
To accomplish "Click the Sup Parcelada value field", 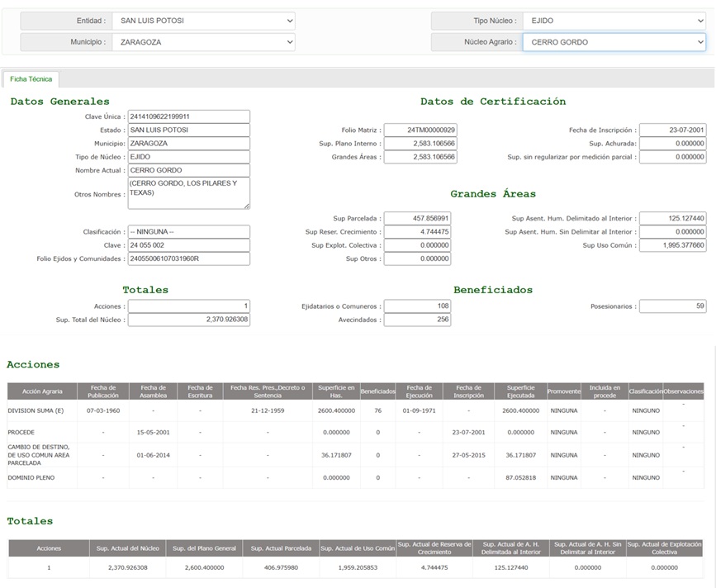I will [x=417, y=218].
